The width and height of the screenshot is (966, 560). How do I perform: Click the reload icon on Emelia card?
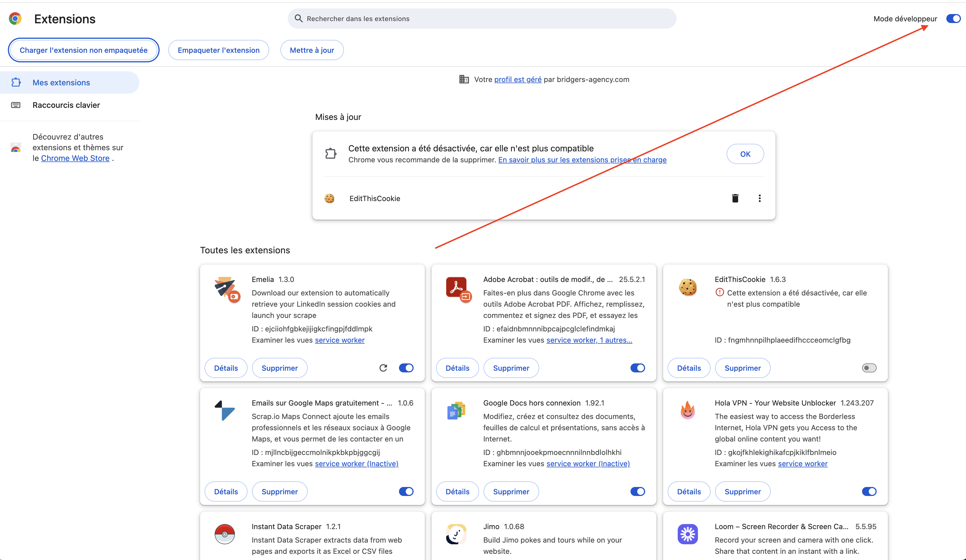point(383,368)
